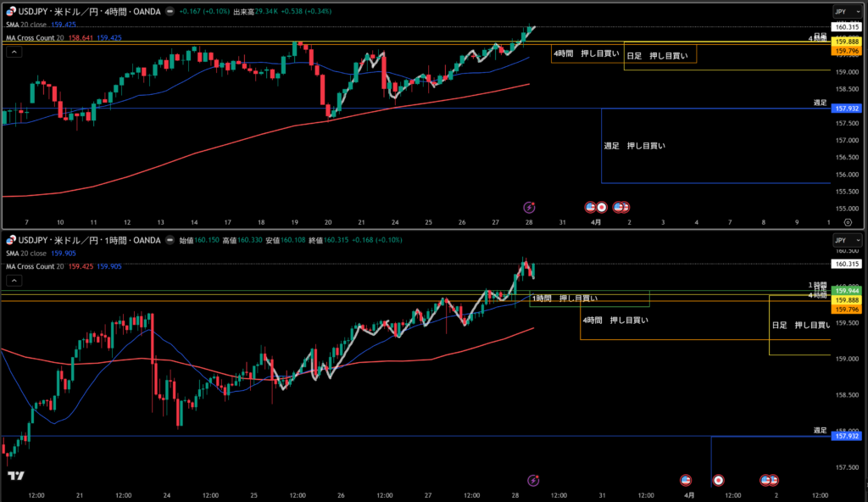
Task: Click the TradingView logo in lower chart
Action: pyautogui.click(x=14, y=475)
